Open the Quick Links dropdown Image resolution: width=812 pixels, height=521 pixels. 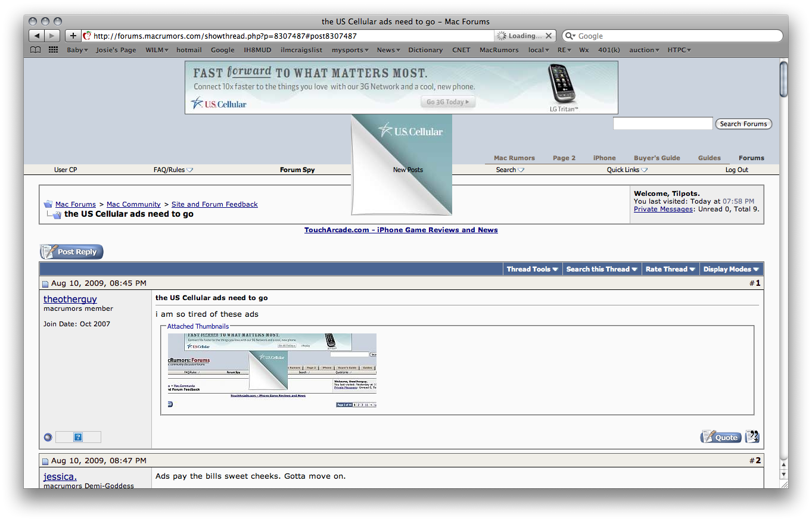(627, 170)
